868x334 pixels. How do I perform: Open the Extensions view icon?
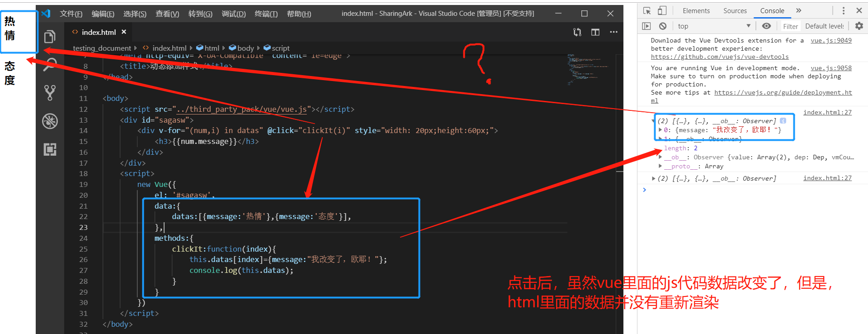tap(50, 149)
